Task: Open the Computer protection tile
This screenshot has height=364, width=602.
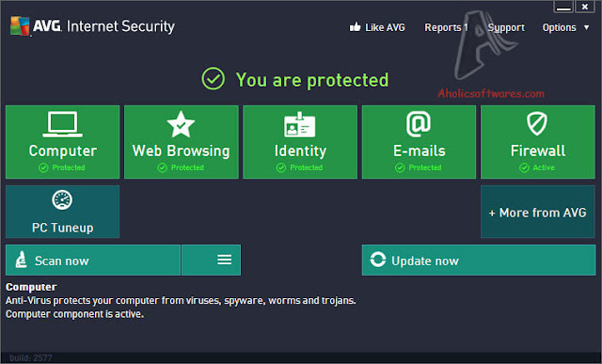Action: click(x=63, y=142)
